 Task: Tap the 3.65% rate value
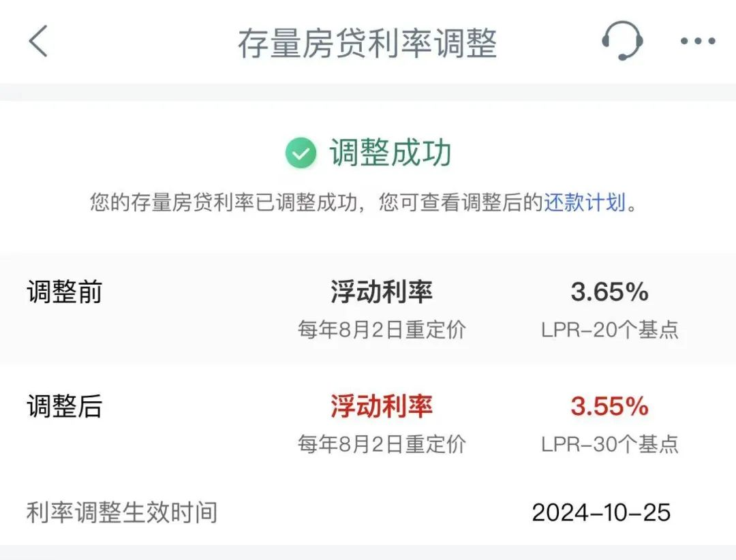click(609, 292)
